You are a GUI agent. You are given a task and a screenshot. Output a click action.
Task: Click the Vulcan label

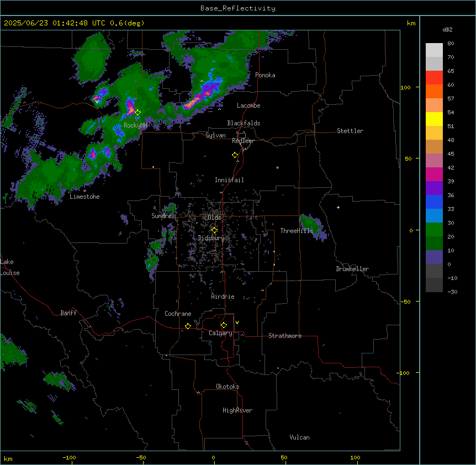tap(300, 437)
